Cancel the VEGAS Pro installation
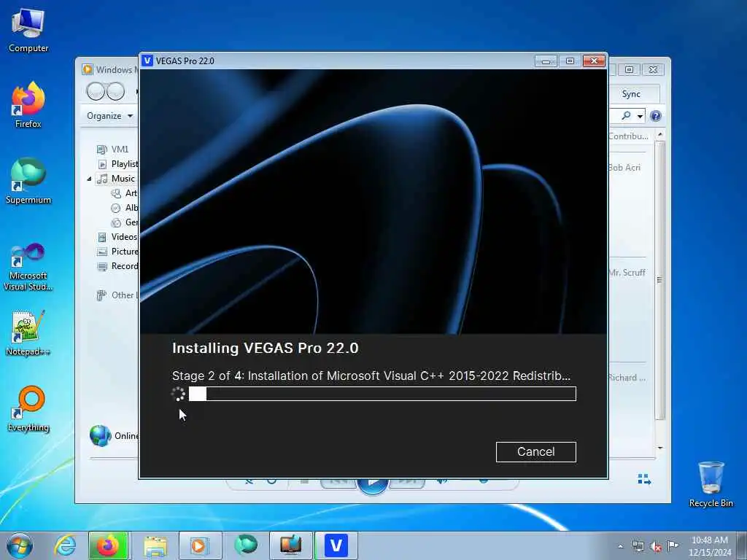 tap(535, 451)
